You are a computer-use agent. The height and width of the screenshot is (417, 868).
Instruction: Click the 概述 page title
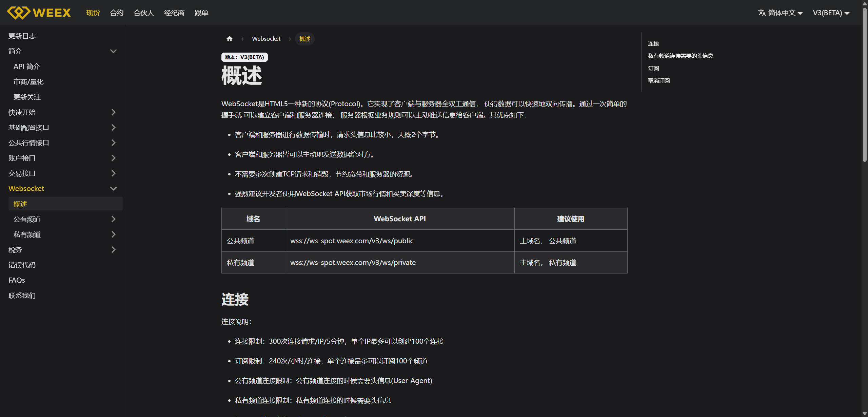tap(242, 75)
